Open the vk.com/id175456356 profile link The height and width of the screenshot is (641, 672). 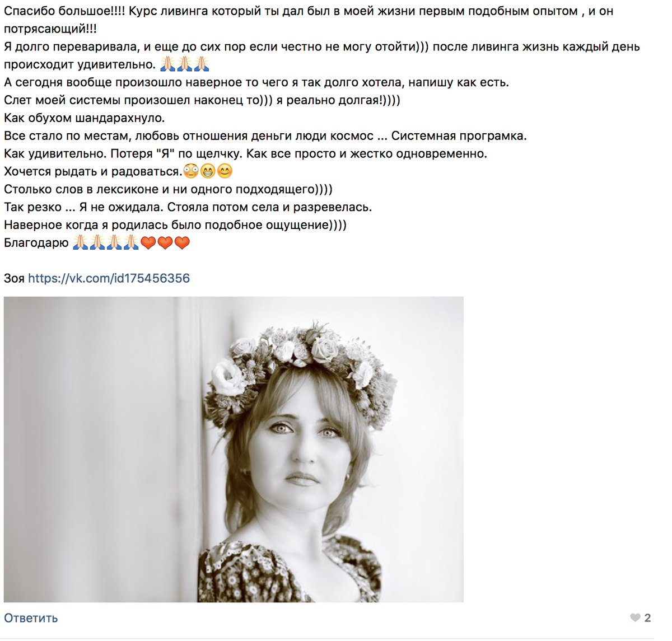pyautogui.click(x=109, y=278)
